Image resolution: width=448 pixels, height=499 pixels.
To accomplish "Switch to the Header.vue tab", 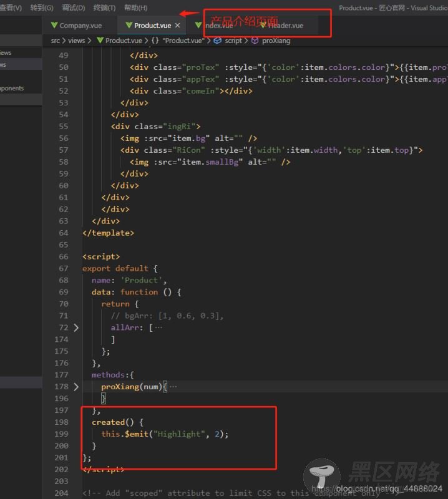I will (x=285, y=26).
